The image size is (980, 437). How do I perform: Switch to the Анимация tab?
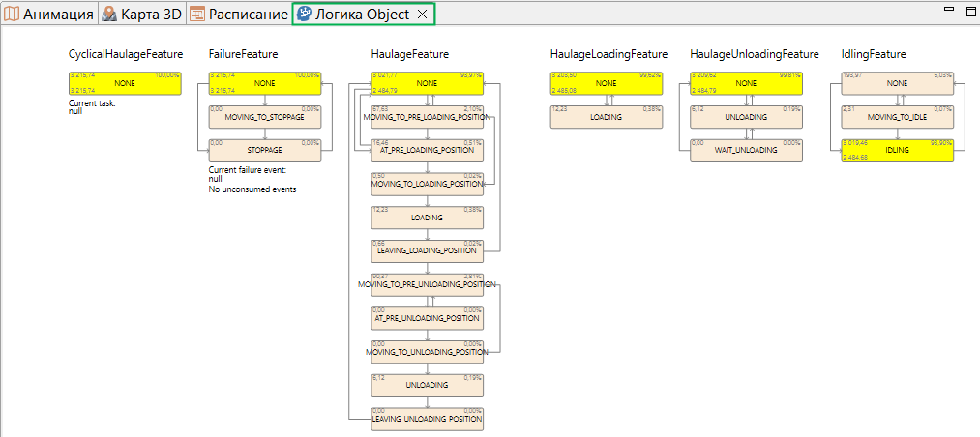pos(49,14)
